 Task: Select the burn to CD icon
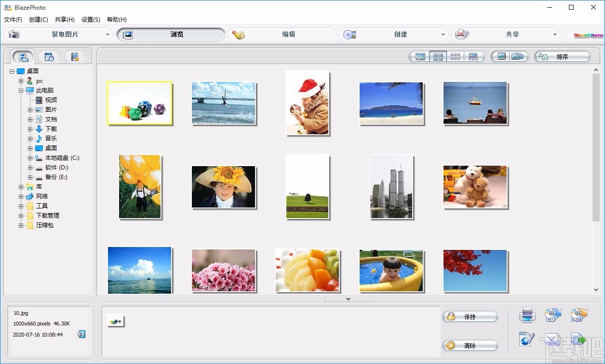[552, 315]
